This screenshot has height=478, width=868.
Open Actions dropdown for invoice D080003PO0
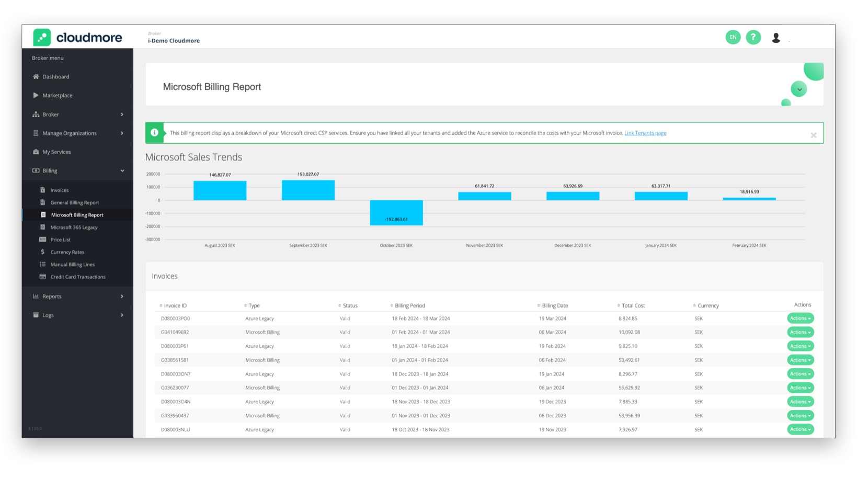[800, 318]
